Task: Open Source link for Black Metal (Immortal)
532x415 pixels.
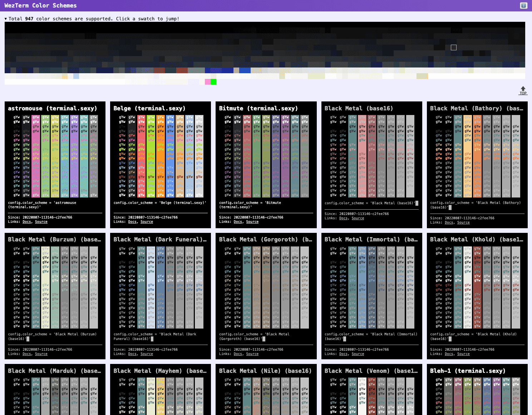Action: pyautogui.click(x=358, y=354)
